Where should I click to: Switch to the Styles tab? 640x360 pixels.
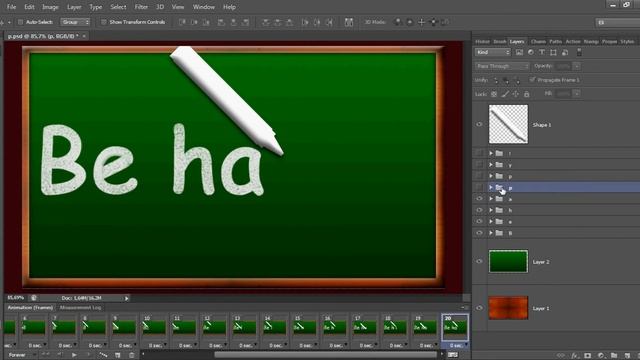[627, 42]
